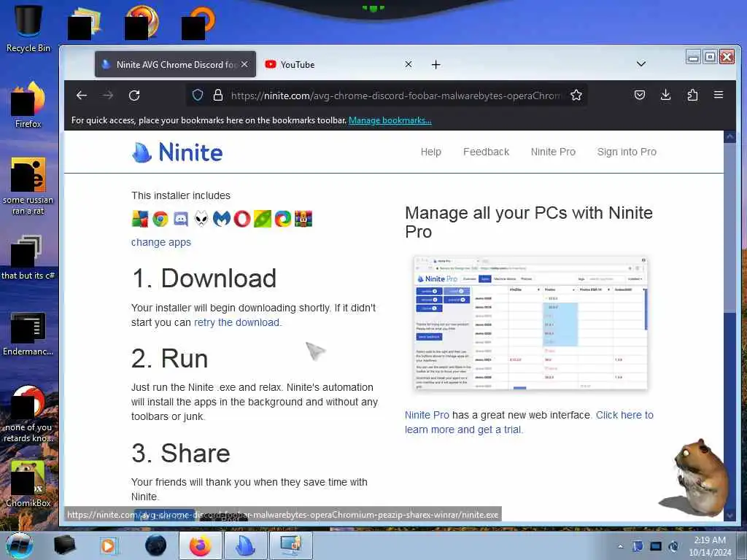Click the change apps link

click(161, 242)
